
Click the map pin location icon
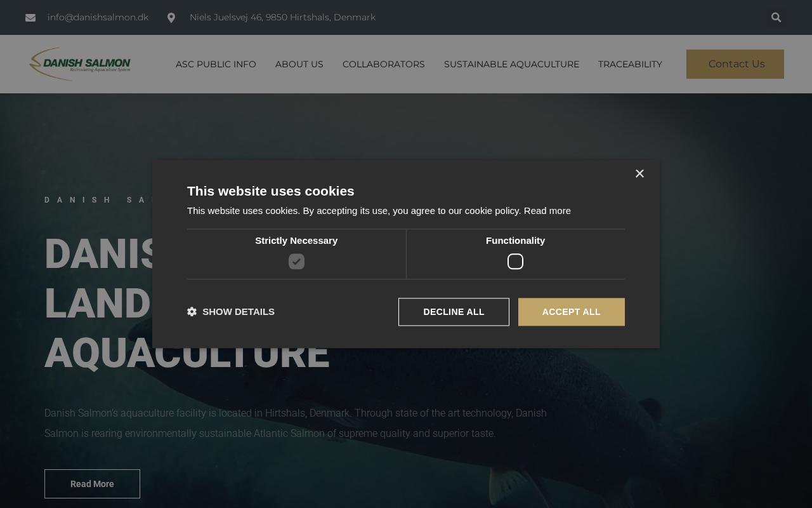pos(171,18)
